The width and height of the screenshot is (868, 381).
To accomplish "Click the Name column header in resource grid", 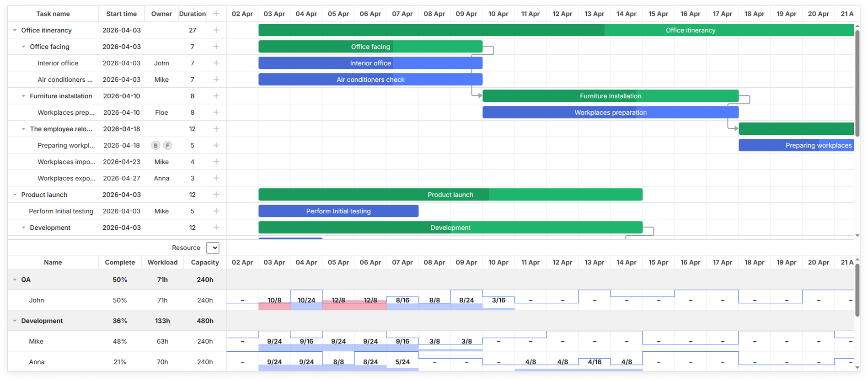I will click(53, 262).
